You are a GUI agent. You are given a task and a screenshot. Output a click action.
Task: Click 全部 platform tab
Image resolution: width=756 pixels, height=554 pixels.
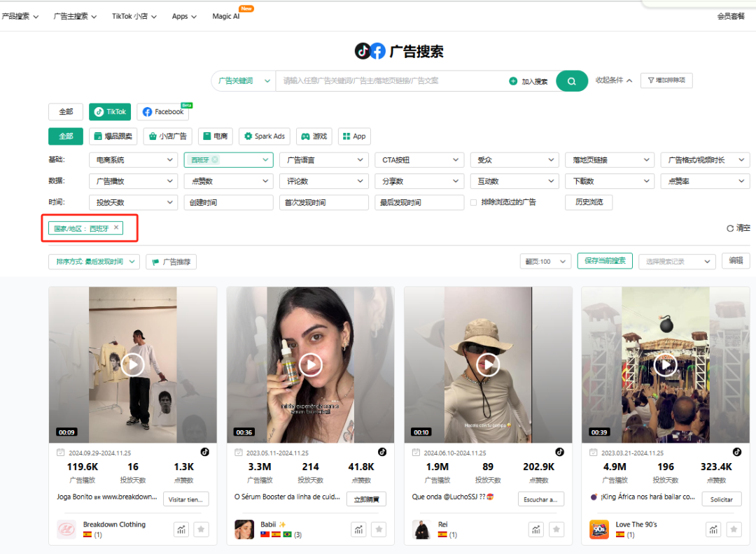click(x=65, y=111)
